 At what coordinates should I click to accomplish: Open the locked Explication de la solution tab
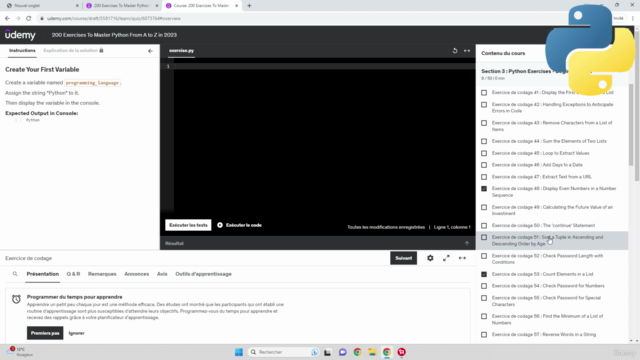pyautogui.click(x=73, y=51)
